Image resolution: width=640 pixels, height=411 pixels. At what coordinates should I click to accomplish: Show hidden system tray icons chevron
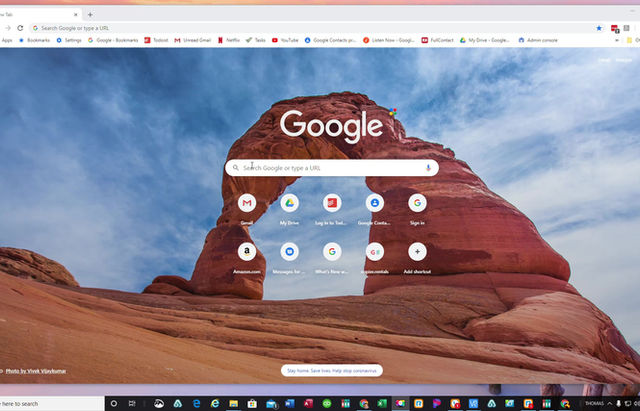click(609, 404)
